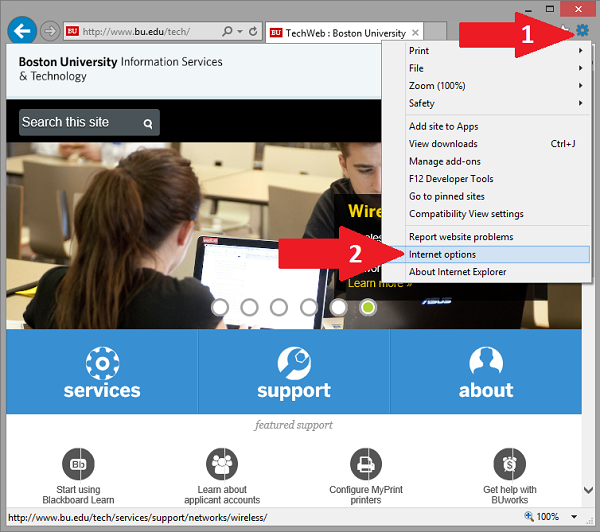This screenshot has width=600, height=532.
Task: Open the Tools gear icon
Action: (582, 30)
